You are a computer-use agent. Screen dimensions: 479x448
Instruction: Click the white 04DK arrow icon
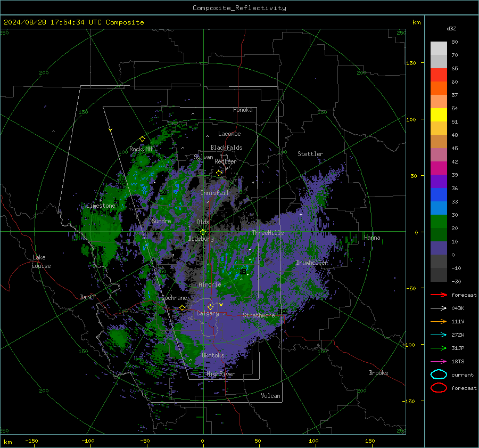(439, 308)
